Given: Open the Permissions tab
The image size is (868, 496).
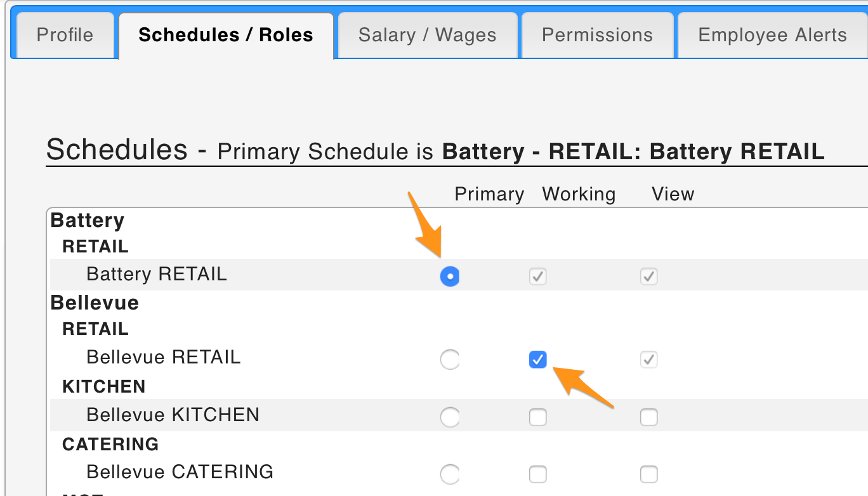Looking at the screenshot, I should click(x=596, y=35).
